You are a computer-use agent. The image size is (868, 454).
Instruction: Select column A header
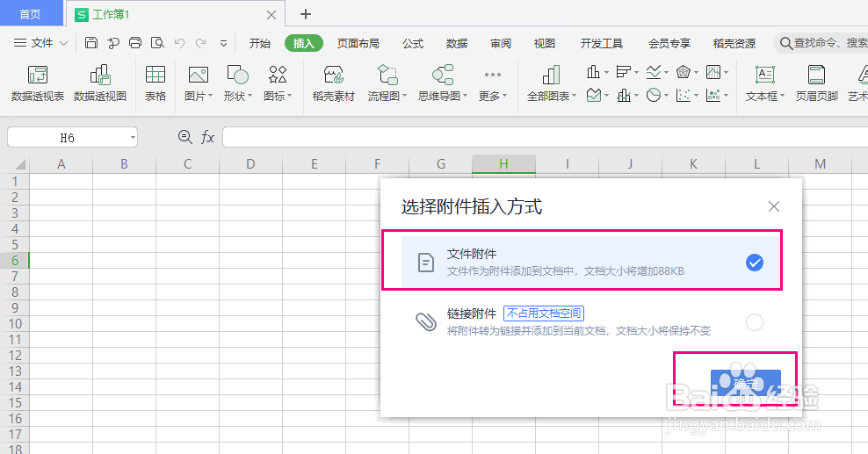tap(61, 163)
